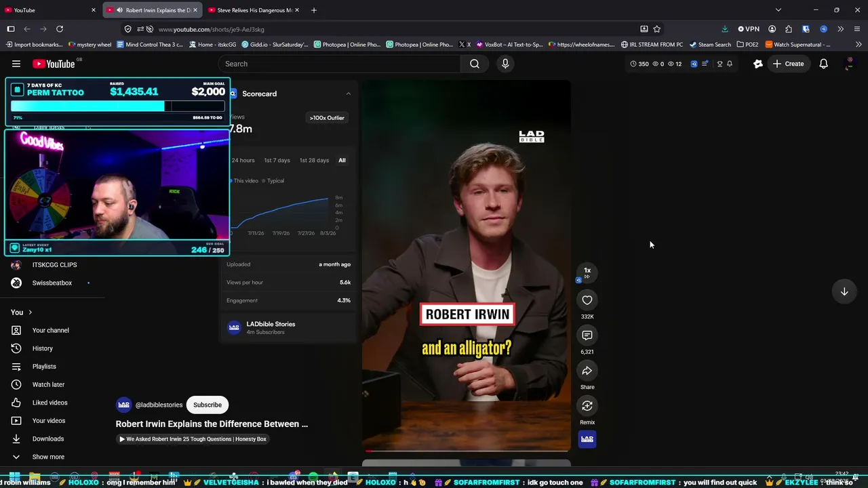The height and width of the screenshot is (488, 868).
Task: Subscribe to the ladbiblestories channel
Action: coord(208,405)
